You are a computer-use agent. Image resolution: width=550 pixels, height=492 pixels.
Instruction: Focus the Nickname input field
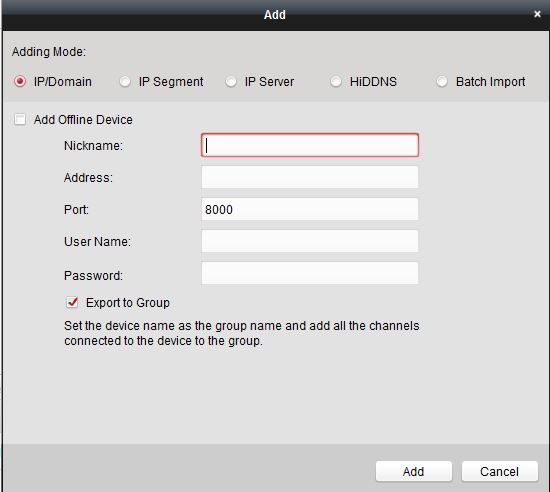[x=310, y=145]
